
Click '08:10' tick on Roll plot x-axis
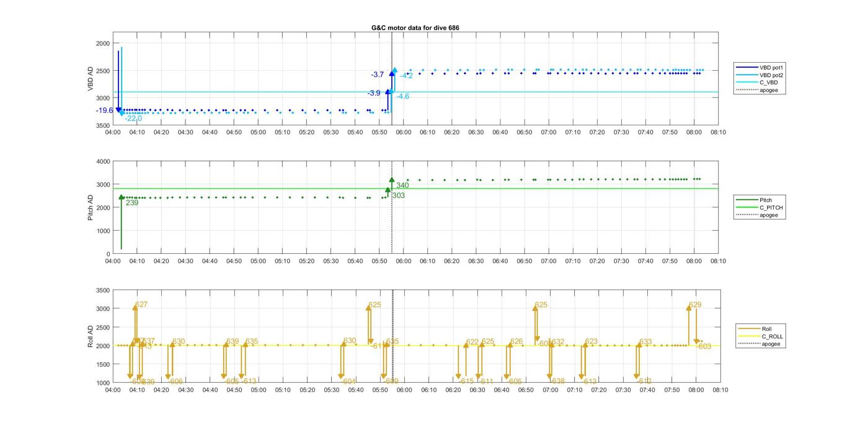pos(719,390)
